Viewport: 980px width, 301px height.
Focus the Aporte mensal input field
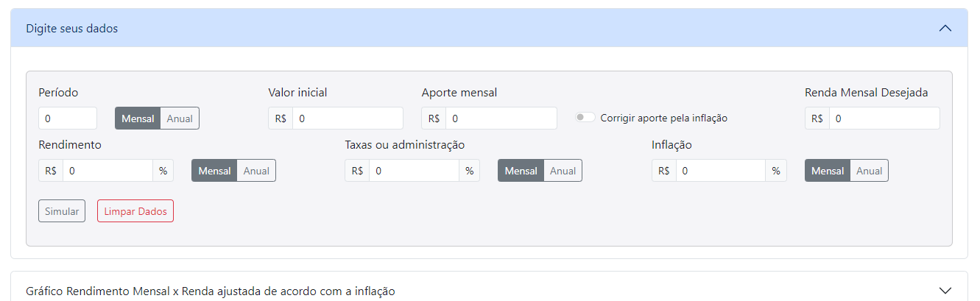501,118
